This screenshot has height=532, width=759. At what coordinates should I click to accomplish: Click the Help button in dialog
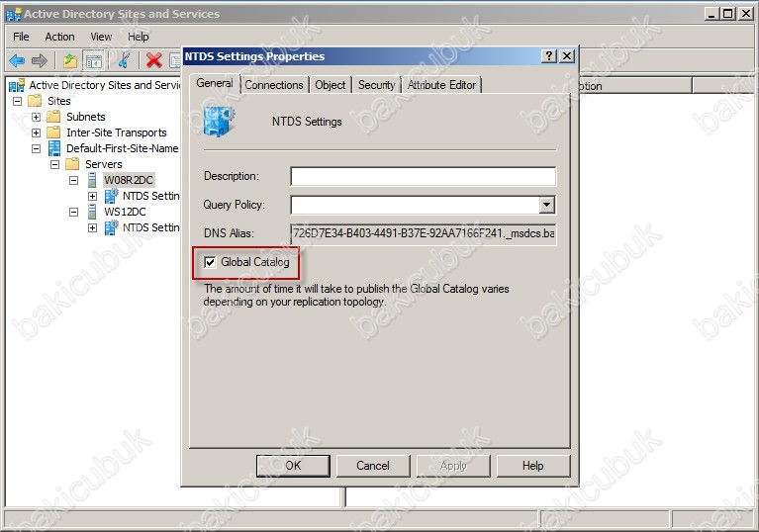click(x=533, y=466)
